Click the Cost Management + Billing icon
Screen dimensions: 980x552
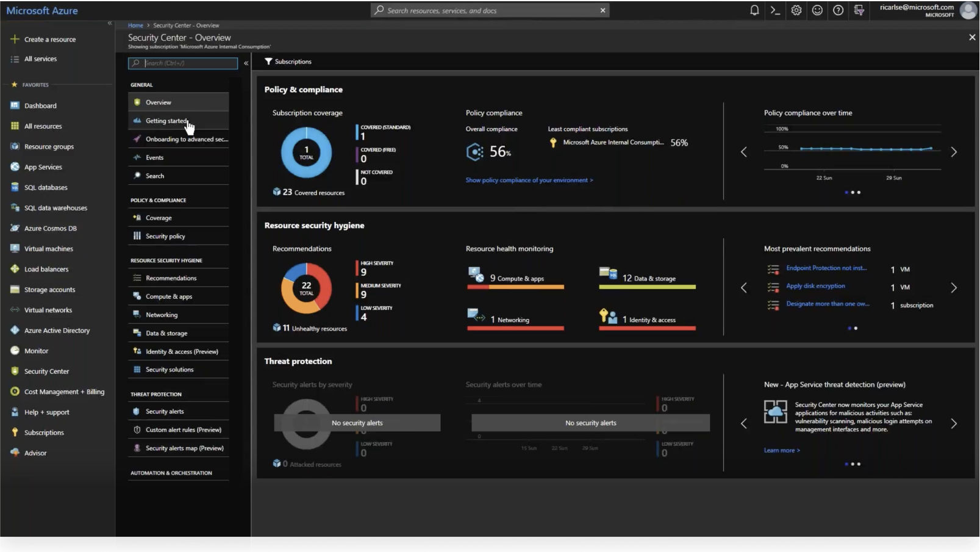(x=15, y=392)
